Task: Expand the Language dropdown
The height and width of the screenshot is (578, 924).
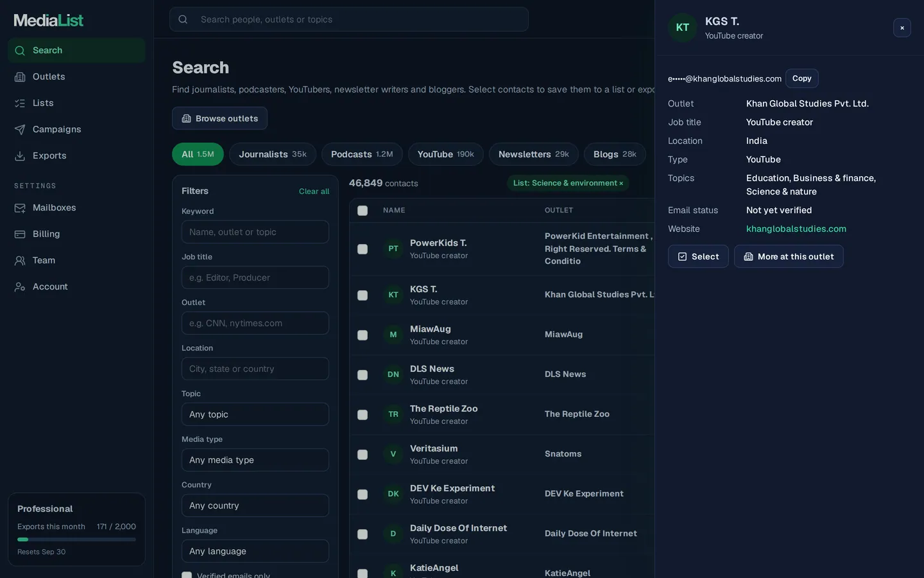Action: click(255, 551)
